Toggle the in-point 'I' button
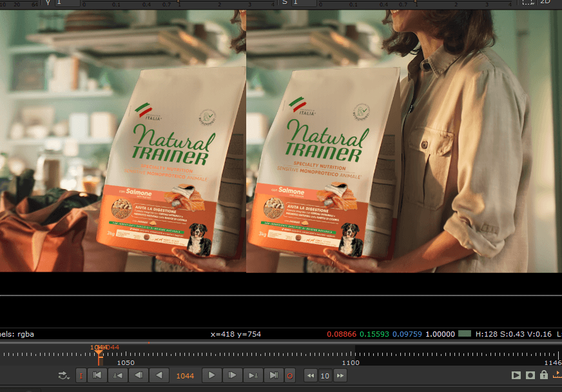 click(81, 375)
